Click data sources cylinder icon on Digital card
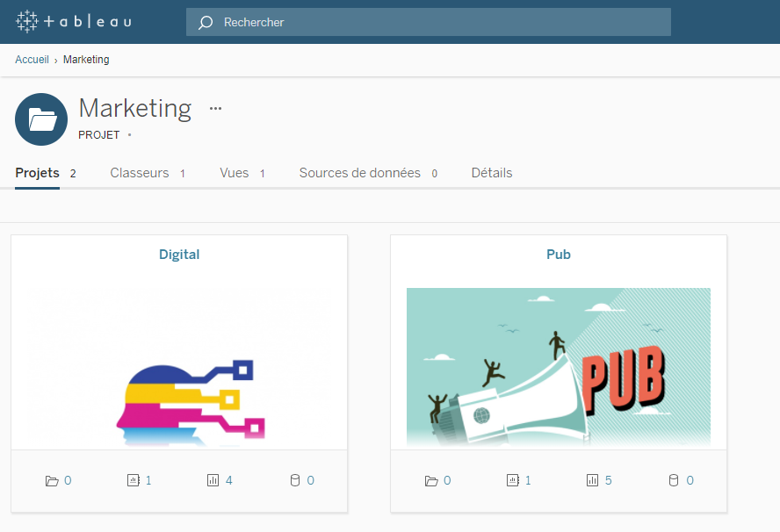Screen dimensions: 780x532 point(295,480)
